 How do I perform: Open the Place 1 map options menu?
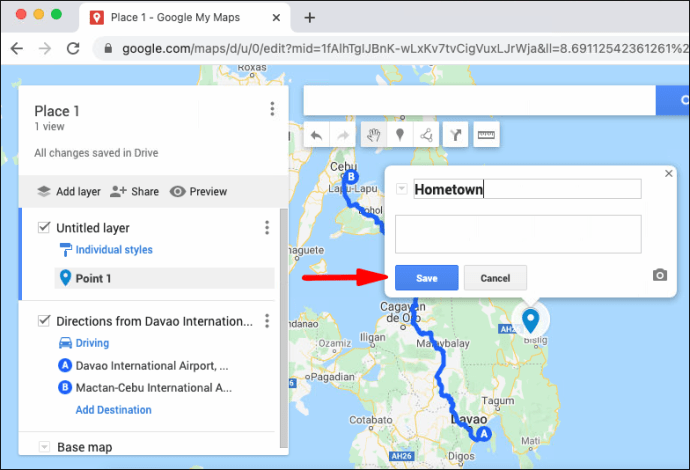click(x=272, y=110)
